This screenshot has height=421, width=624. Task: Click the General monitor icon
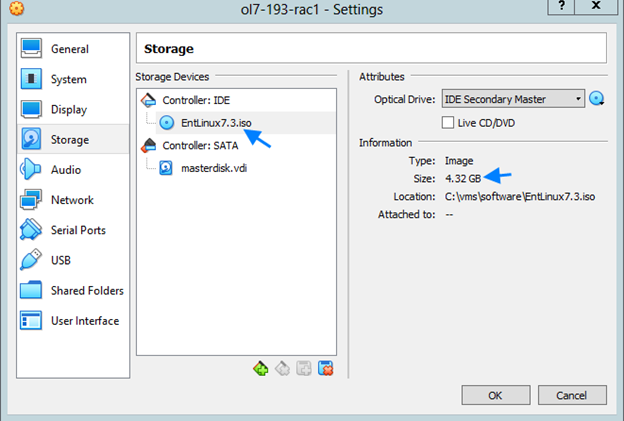pyautogui.click(x=31, y=49)
